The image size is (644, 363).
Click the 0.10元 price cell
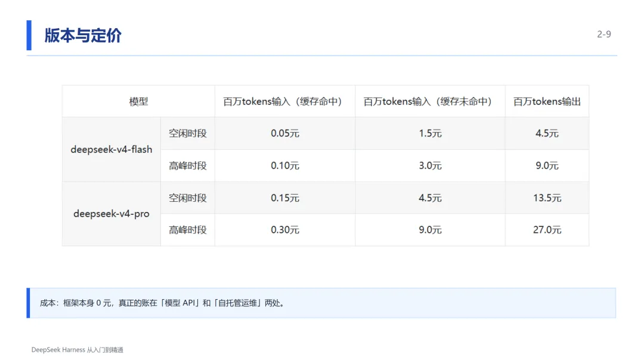(284, 165)
